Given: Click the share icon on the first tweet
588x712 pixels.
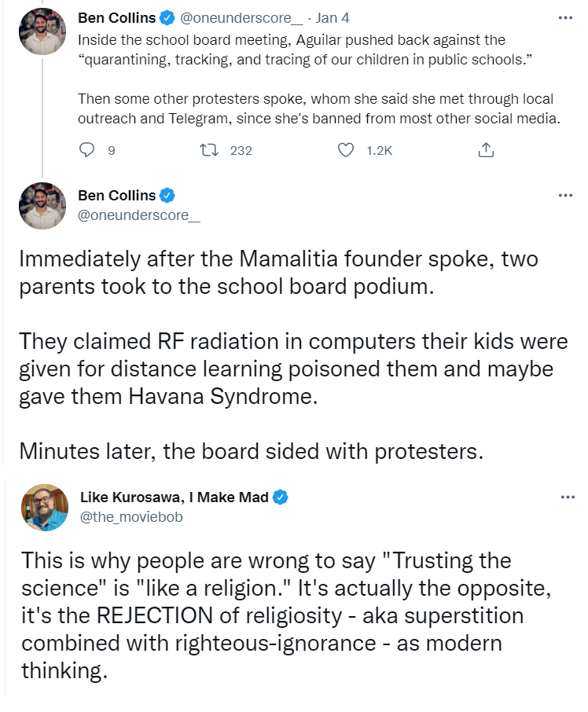Looking at the screenshot, I should pos(486,150).
